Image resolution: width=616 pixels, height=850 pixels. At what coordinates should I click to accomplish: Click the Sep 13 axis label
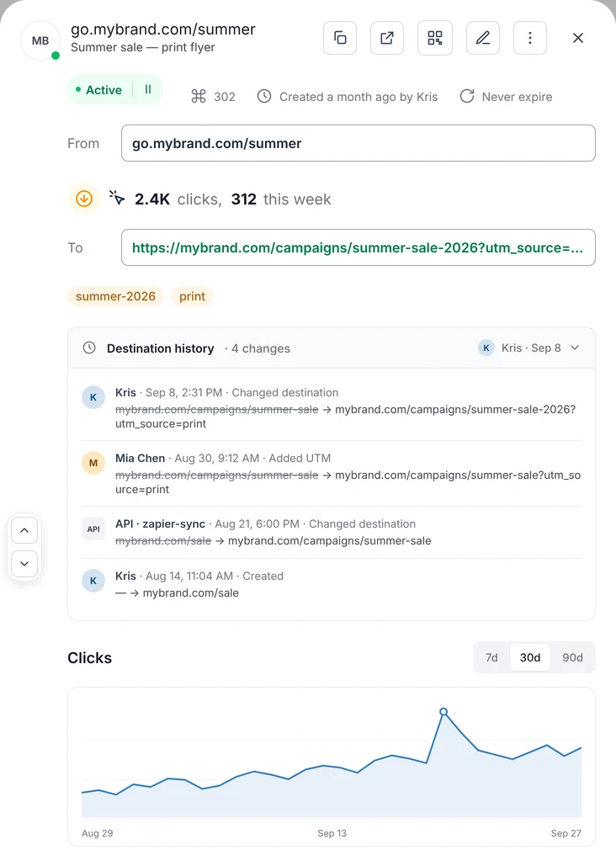[332, 833]
